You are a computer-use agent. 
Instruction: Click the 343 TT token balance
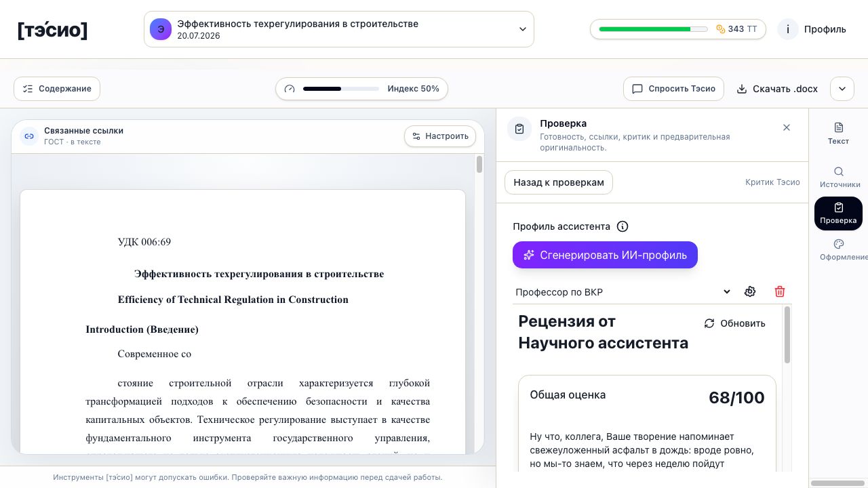736,29
